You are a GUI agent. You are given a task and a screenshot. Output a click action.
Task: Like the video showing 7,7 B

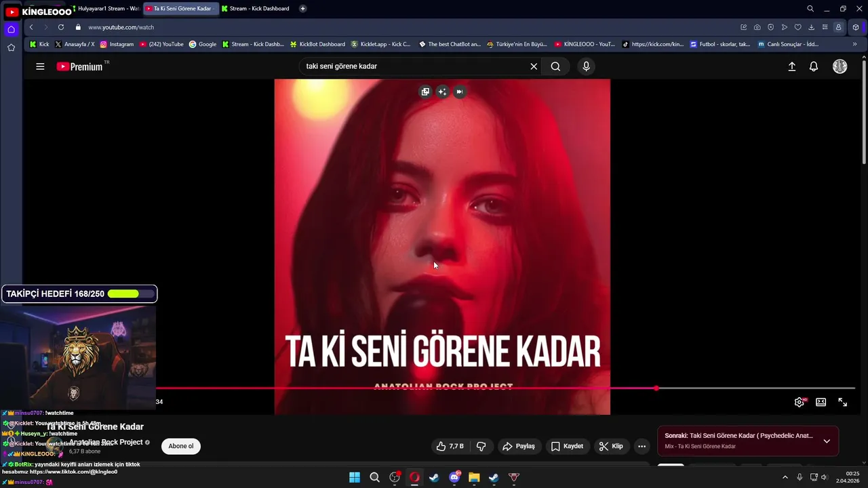pyautogui.click(x=450, y=446)
